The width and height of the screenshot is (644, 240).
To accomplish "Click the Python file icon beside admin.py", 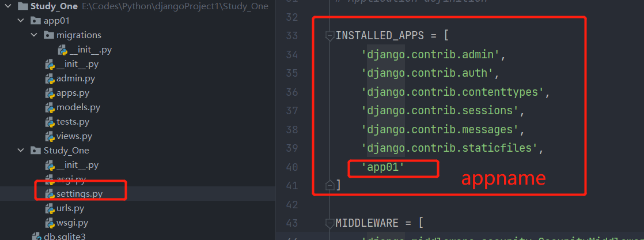I will [50, 78].
